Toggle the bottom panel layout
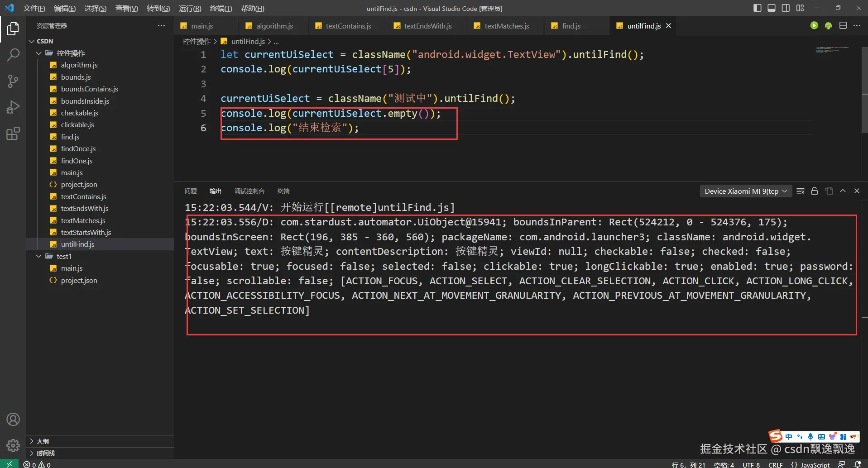868x468 pixels. click(772, 8)
